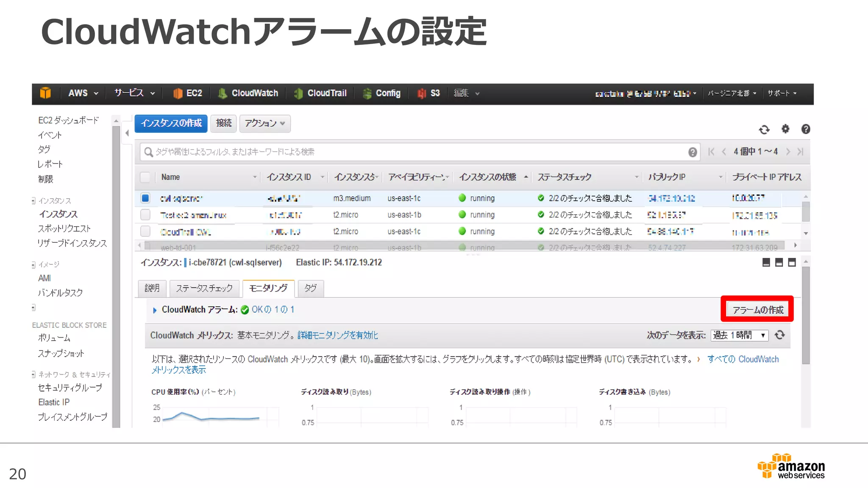Image resolution: width=868 pixels, height=488 pixels.
Task: Collapse the ネットワーク & セキュリティ sidebar section
Action: [x=33, y=374]
